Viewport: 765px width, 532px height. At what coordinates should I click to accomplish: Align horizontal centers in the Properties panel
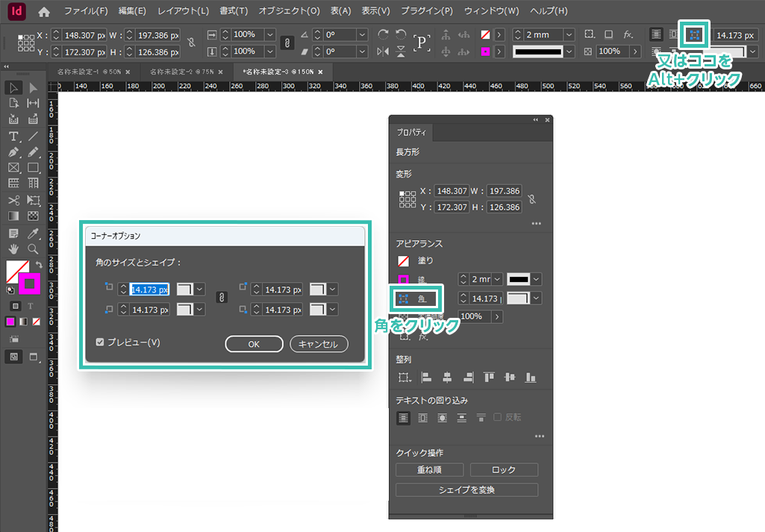coord(447,377)
